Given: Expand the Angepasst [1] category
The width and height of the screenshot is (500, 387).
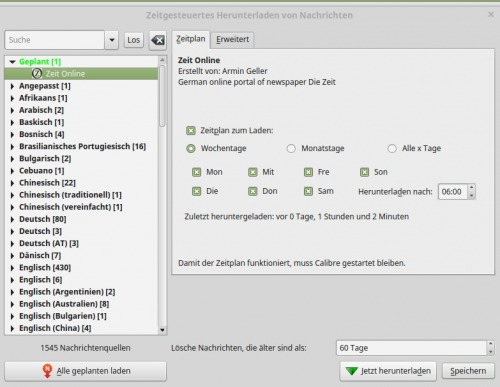Looking at the screenshot, I should coord(12,86).
